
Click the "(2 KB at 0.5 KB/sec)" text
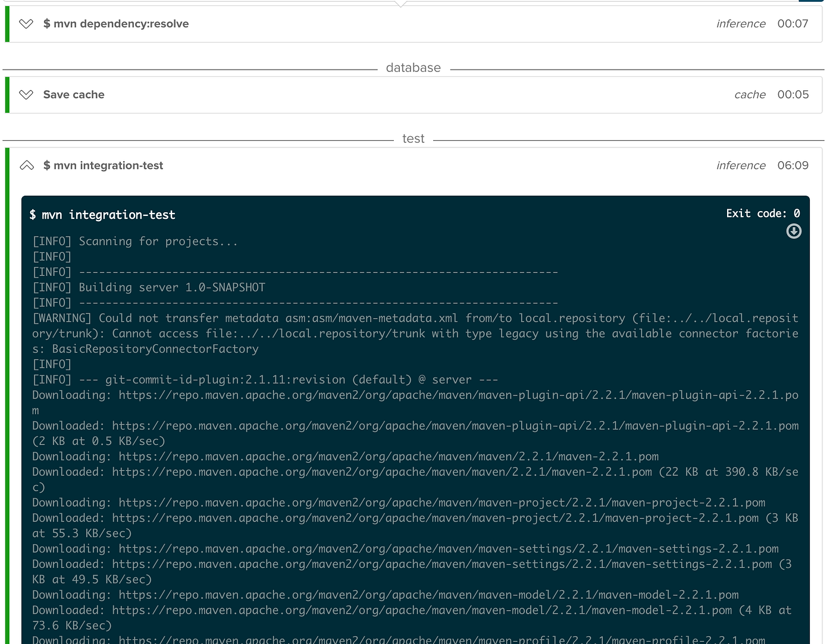(x=99, y=441)
